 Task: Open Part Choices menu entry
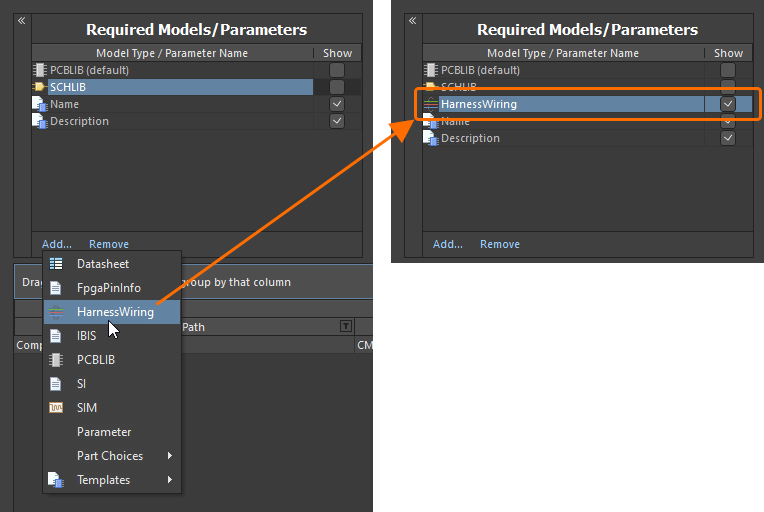pyautogui.click(x=112, y=455)
